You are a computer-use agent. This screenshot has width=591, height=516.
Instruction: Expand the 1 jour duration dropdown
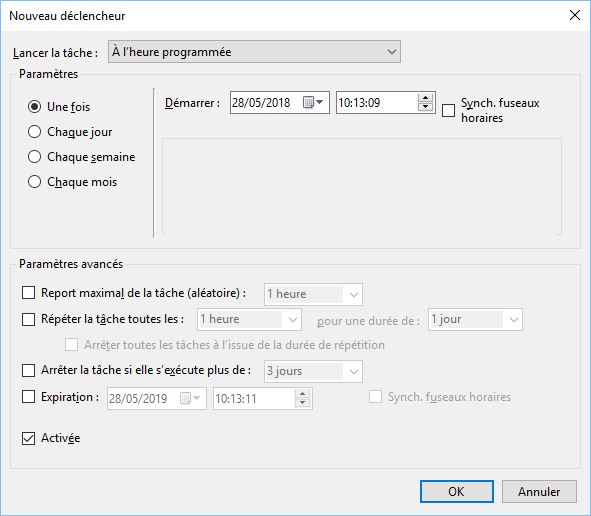coord(475,319)
